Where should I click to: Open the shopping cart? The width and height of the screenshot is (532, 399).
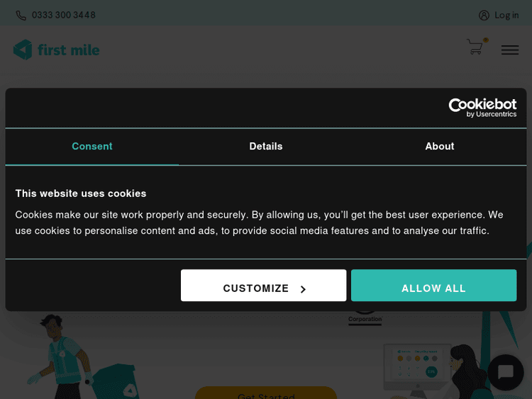tap(475, 47)
